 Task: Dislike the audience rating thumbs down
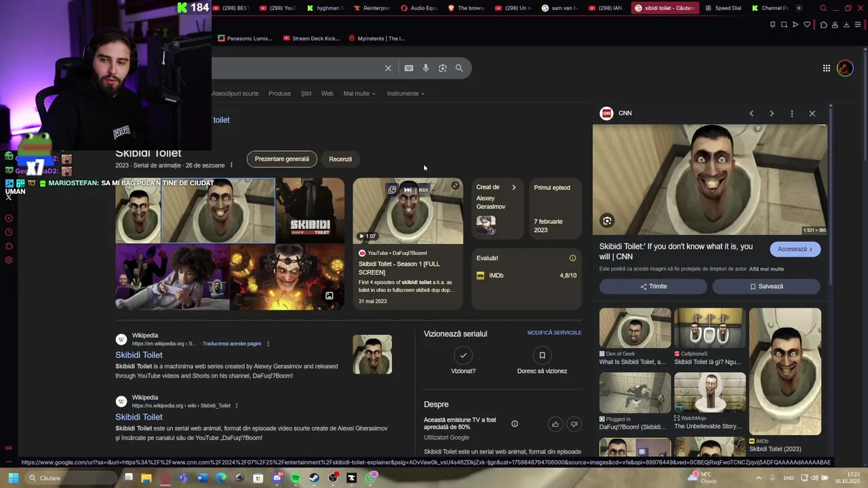574,424
